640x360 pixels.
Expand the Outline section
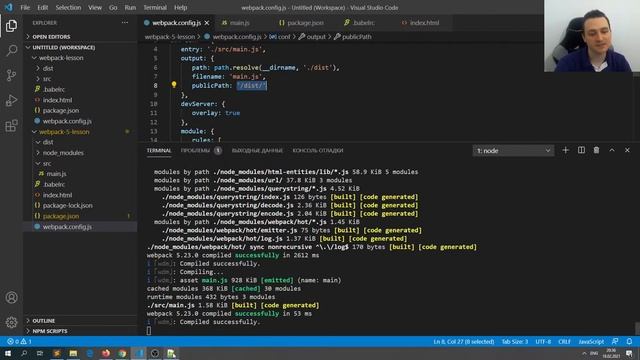[81, 321]
